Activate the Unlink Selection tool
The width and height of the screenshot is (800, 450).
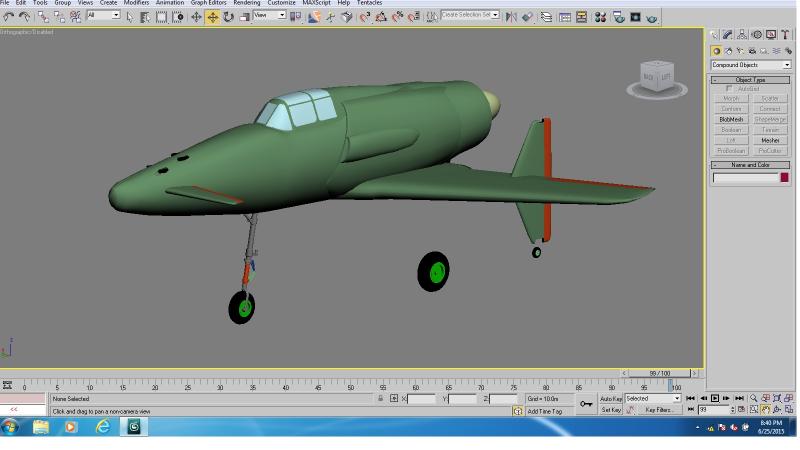(x=59, y=17)
